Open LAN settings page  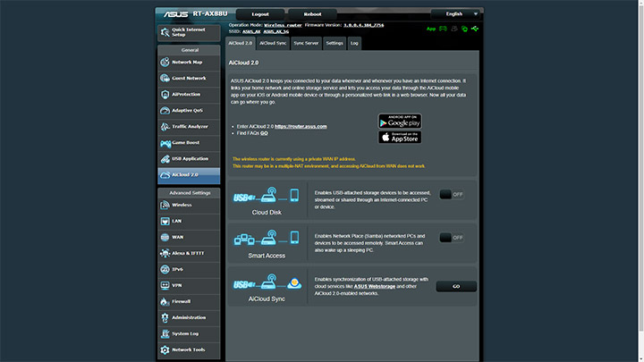(x=189, y=222)
